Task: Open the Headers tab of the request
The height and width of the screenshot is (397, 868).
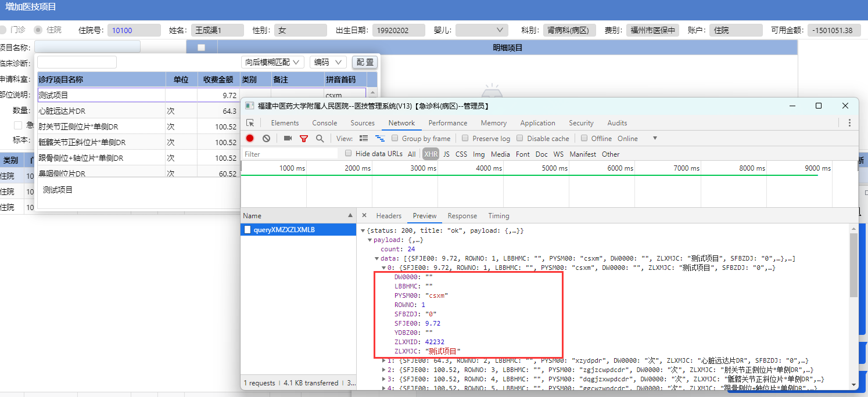Action: [x=389, y=216]
